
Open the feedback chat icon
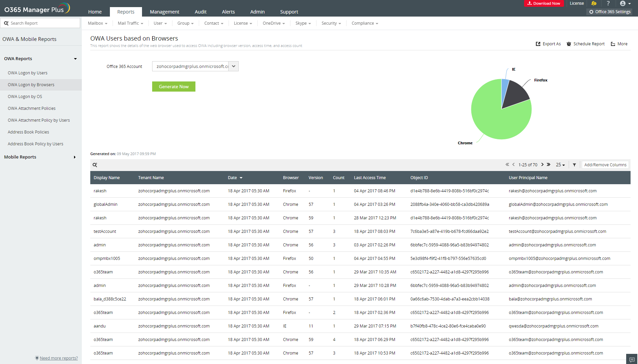pyautogui.click(x=632, y=359)
